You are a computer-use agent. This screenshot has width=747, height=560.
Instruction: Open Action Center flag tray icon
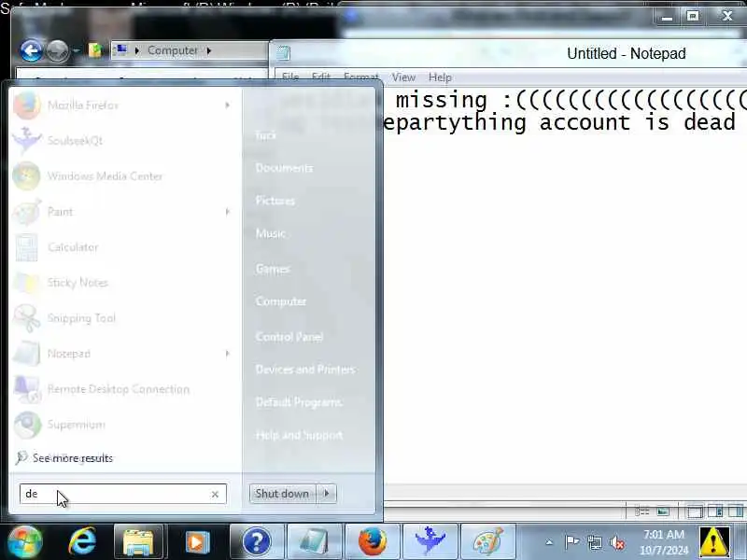pyautogui.click(x=571, y=542)
